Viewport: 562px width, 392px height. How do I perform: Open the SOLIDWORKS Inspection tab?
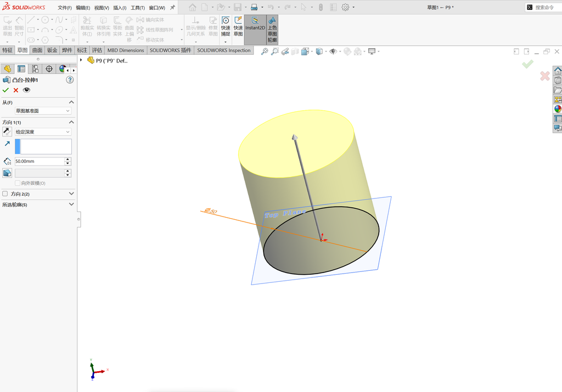click(x=224, y=50)
